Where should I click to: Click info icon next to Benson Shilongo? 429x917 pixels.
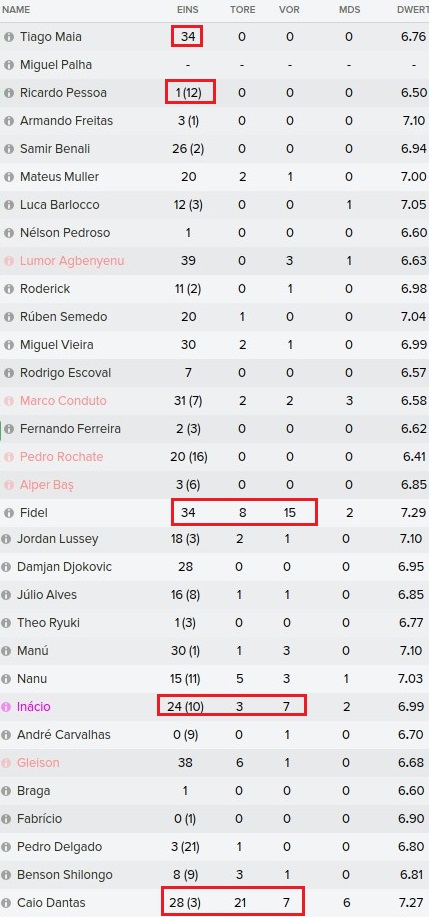tap(6, 875)
